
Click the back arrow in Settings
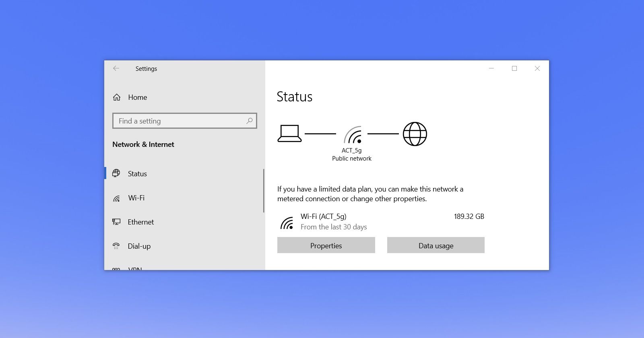tap(116, 68)
